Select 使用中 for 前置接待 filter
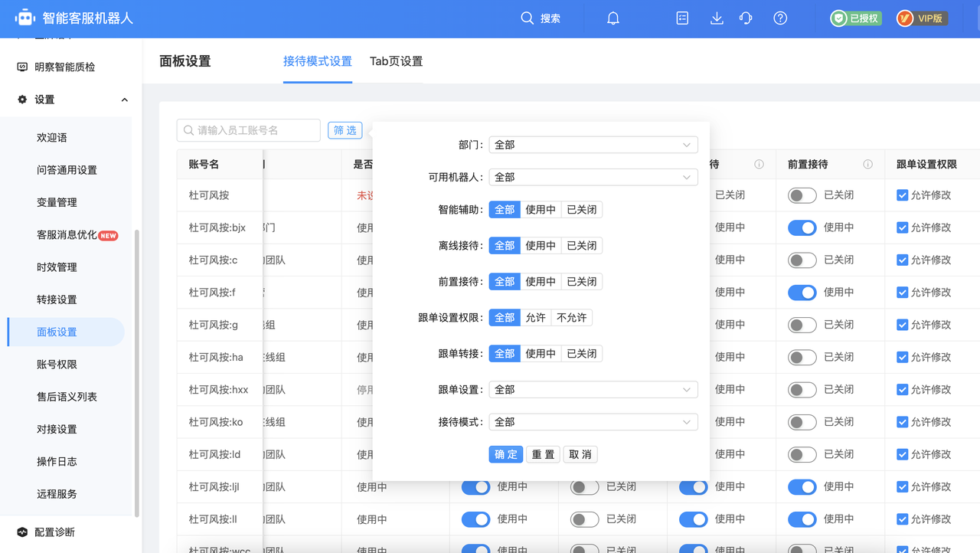Image resolution: width=980 pixels, height=553 pixels. click(x=541, y=282)
